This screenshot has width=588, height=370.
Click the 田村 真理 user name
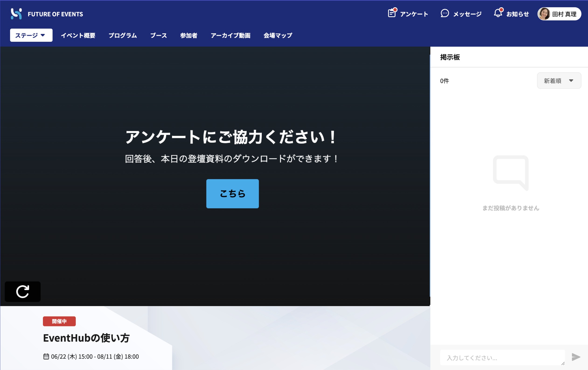click(x=564, y=14)
